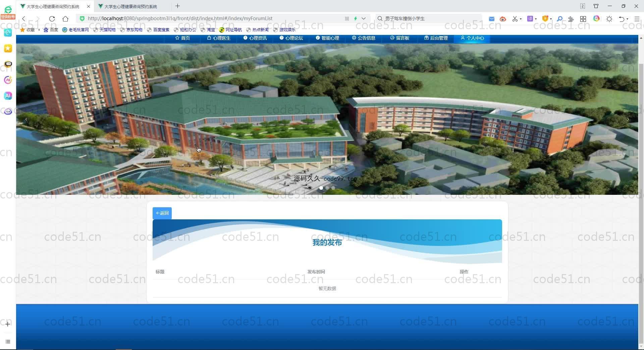The image size is (644, 350).
Task: Click the undo restore-tab arrow icon
Action: click(x=622, y=19)
